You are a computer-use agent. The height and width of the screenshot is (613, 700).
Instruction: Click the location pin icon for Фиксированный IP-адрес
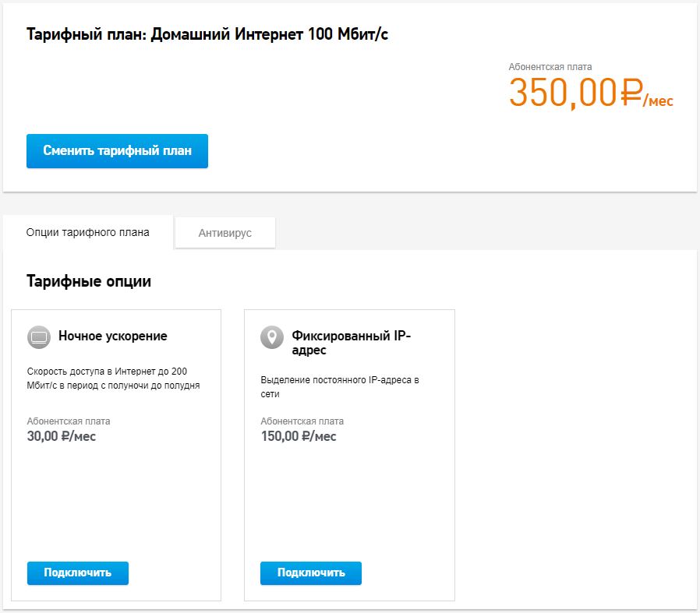click(x=272, y=336)
